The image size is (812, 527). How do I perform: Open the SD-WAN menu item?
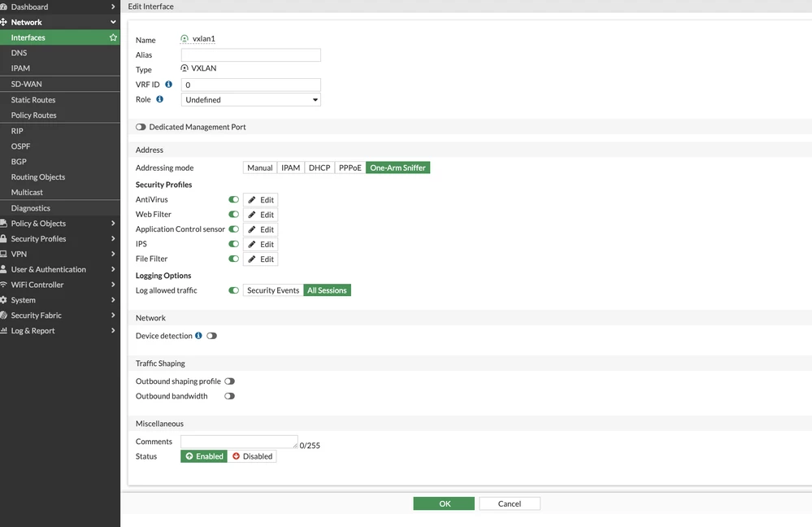[60, 84]
